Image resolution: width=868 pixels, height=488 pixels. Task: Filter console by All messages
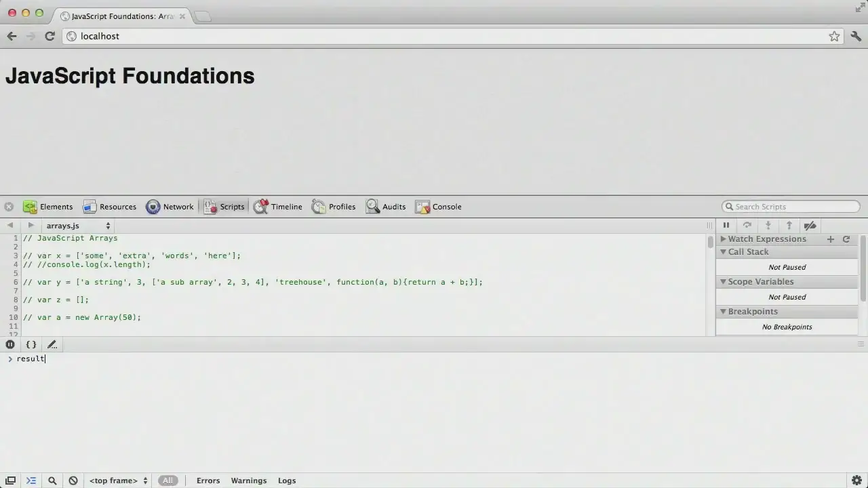coord(167,481)
